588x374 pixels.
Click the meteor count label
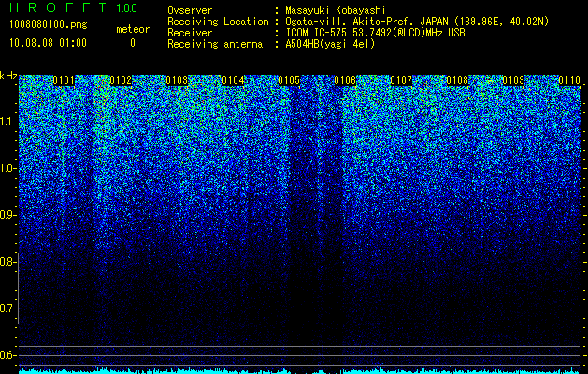(133, 29)
